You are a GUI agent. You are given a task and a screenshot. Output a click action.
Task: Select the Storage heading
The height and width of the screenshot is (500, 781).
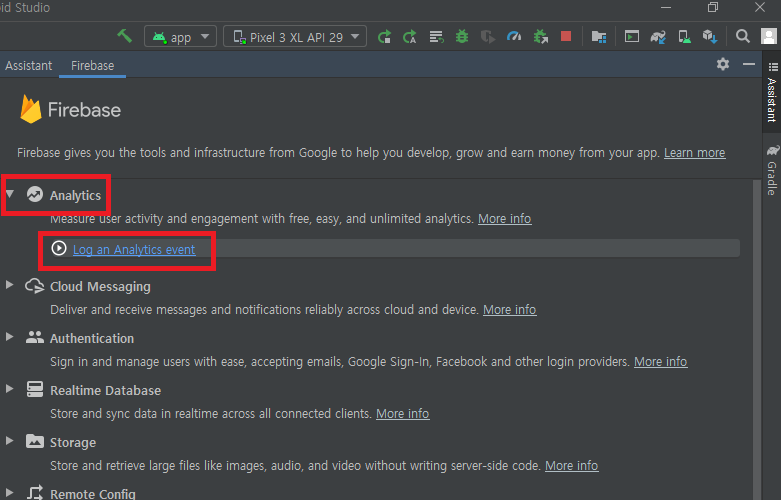(73, 443)
